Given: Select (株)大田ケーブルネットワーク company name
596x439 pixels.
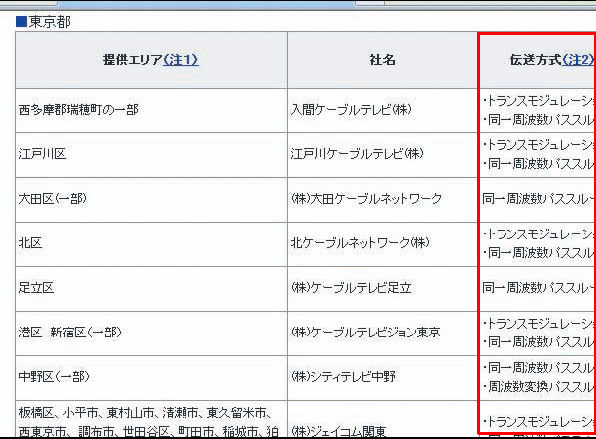Looking at the screenshot, I should click(x=366, y=199).
